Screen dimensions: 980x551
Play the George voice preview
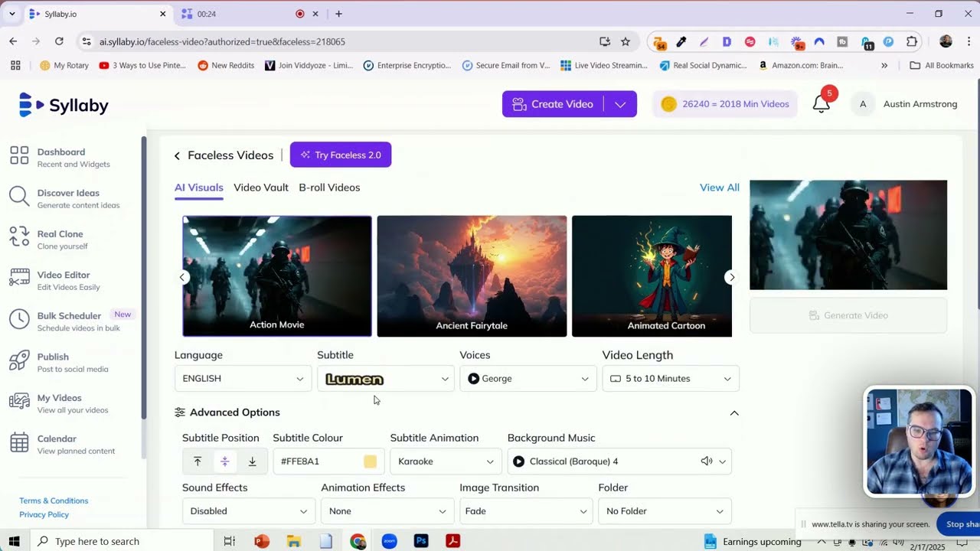473,379
